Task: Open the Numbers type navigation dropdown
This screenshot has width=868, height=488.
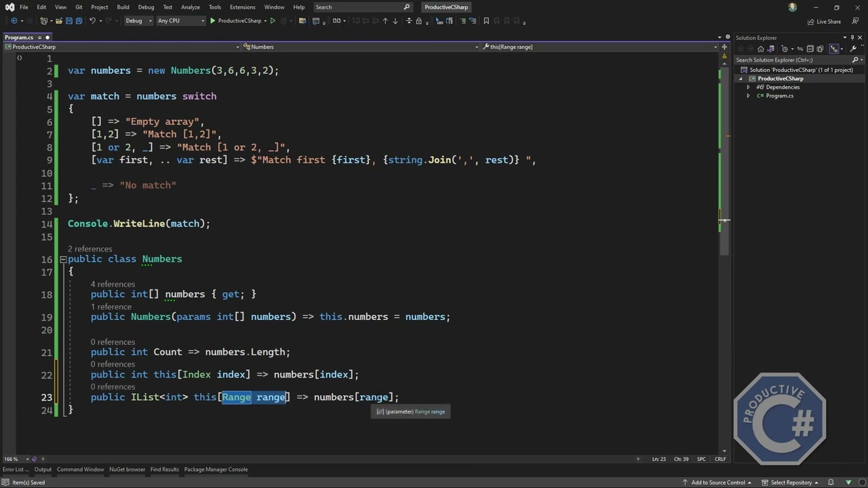Action: click(x=359, y=47)
